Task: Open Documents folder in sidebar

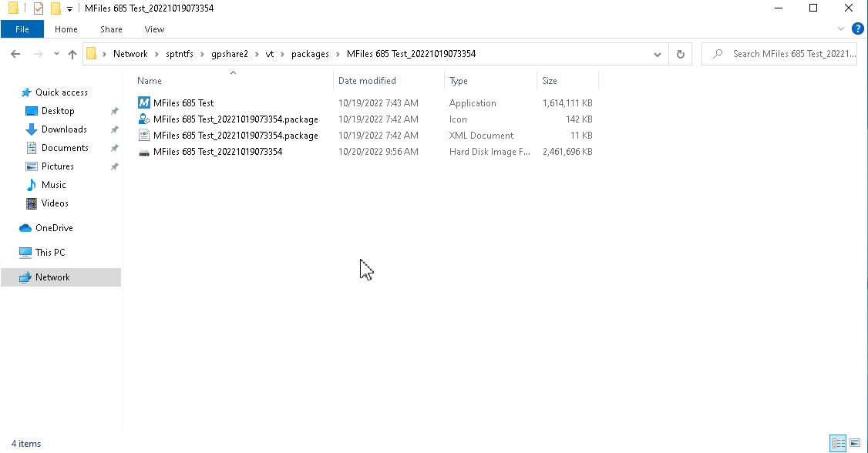Action: pyautogui.click(x=65, y=148)
